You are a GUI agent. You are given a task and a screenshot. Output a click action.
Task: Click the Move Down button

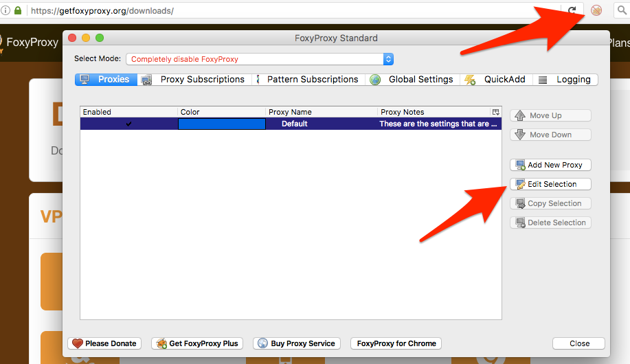(x=550, y=135)
